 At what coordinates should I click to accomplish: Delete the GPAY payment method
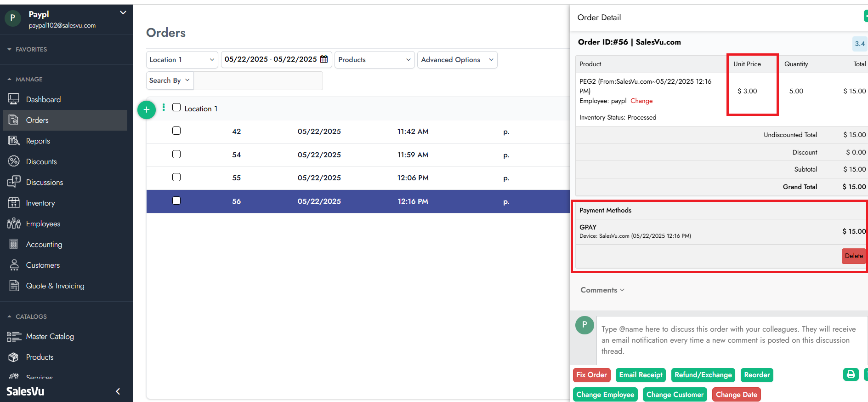854,256
